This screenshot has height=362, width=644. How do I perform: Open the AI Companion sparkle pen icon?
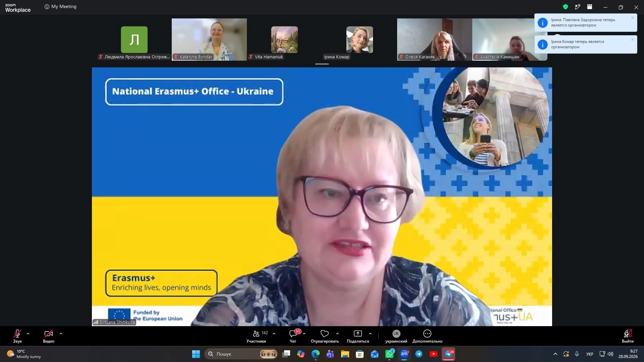(578, 7)
